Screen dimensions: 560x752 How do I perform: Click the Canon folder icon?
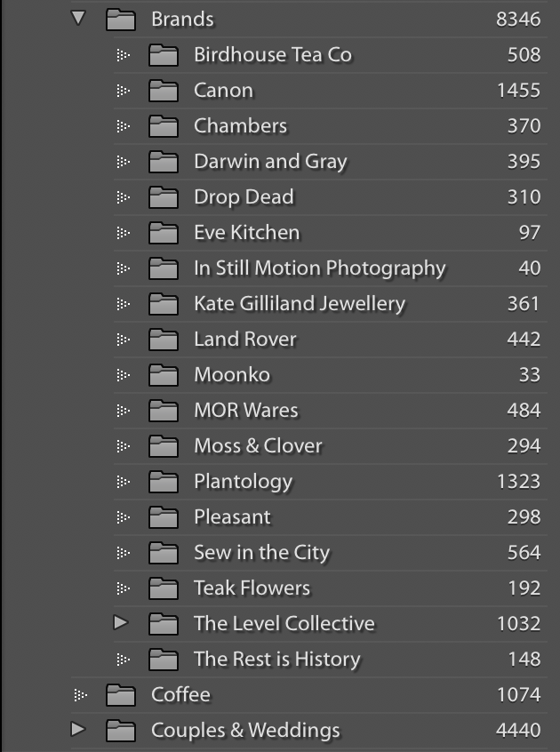coord(164,91)
